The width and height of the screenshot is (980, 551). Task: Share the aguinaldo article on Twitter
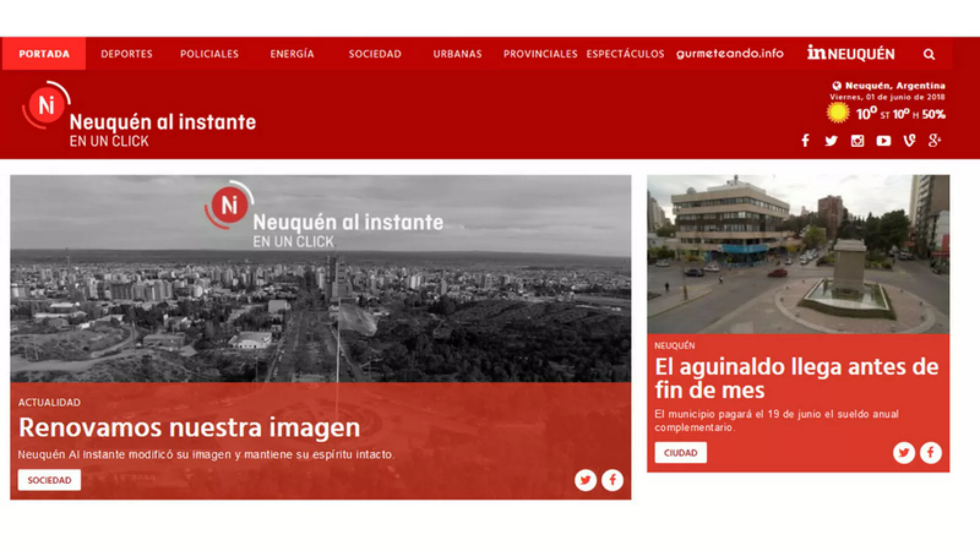coord(903,452)
